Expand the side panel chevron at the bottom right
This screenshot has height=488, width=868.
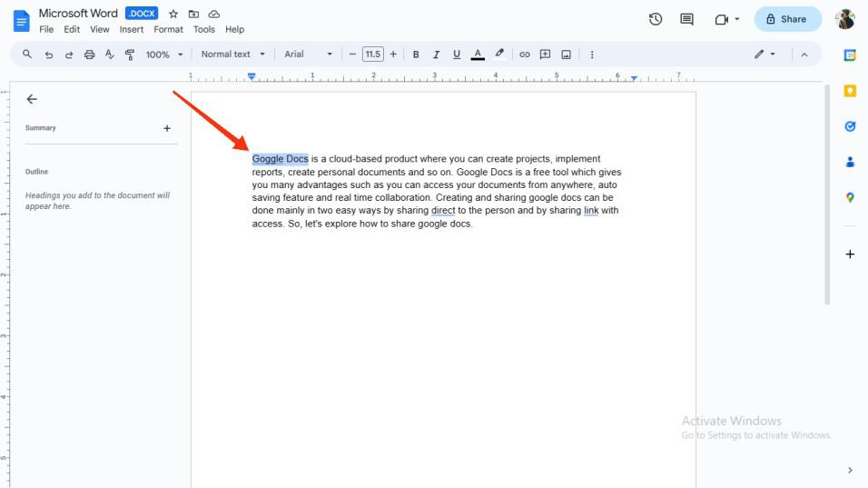click(x=850, y=470)
